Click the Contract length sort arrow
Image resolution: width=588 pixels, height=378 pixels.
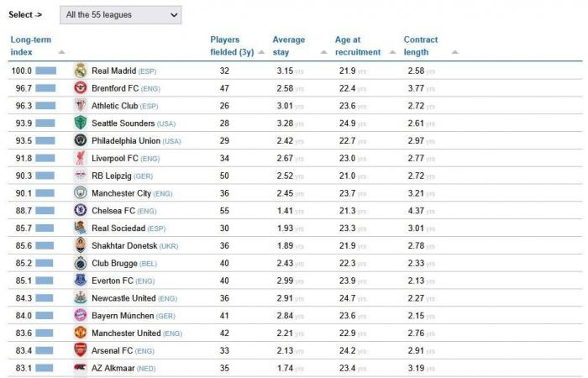454,52
